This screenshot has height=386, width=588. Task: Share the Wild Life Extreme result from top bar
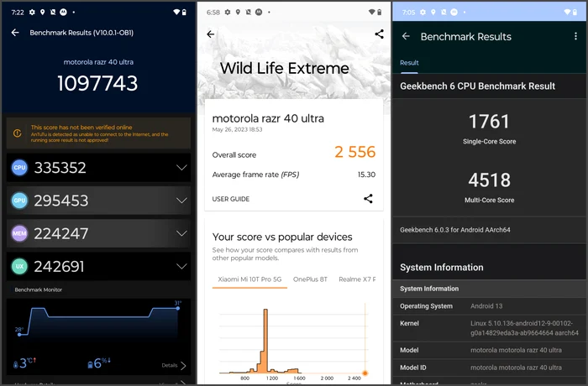coord(379,34)
